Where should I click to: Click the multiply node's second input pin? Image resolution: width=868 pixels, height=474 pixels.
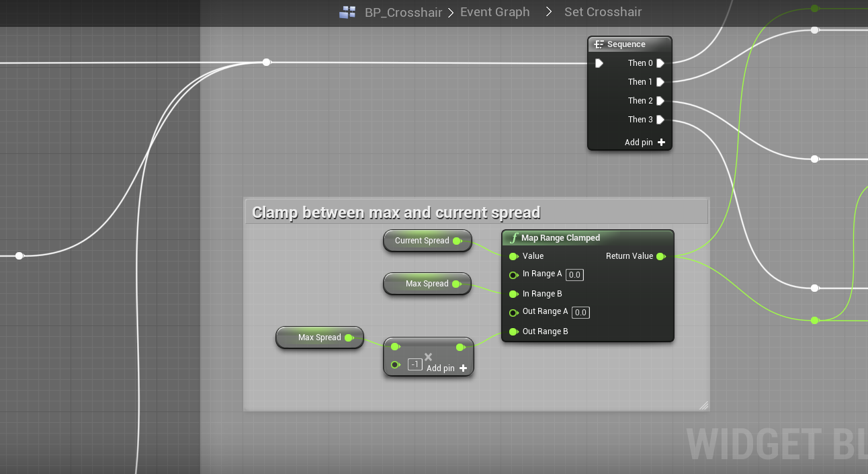point(395,364)
